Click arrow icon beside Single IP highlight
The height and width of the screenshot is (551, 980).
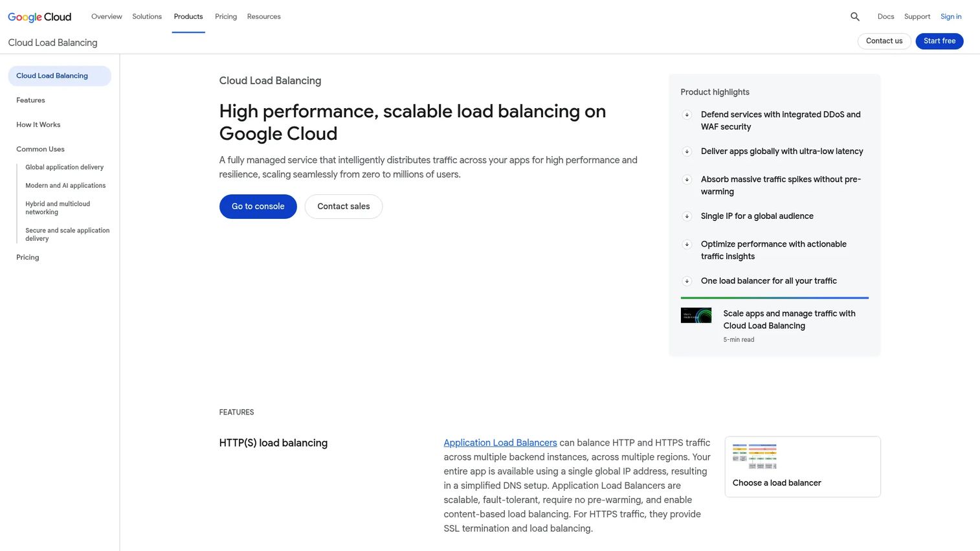click(687, 216)
